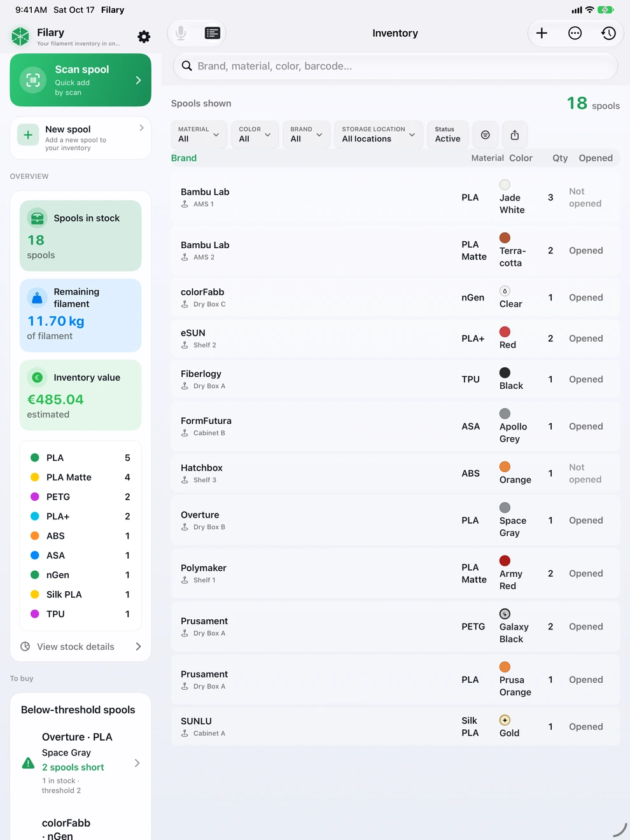This screenshot has height=840, width=630.
Task: Tap the share export icon
Action: 515,135
